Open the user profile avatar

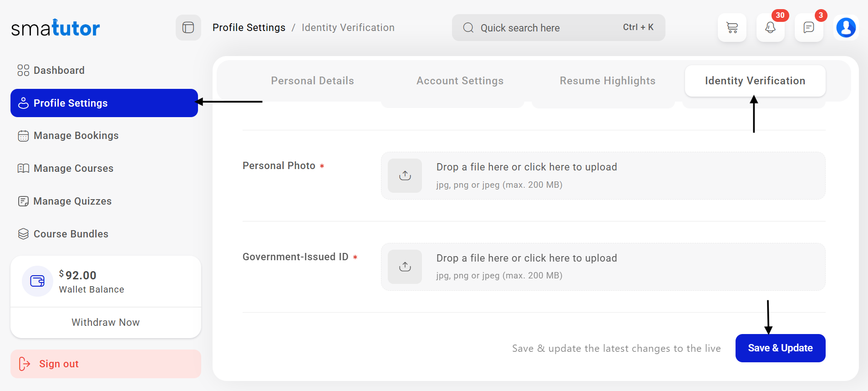click(x=846, y=28)
